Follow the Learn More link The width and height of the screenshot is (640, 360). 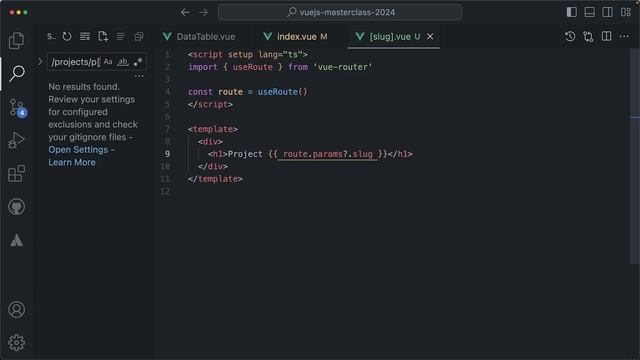click(72, 162)
